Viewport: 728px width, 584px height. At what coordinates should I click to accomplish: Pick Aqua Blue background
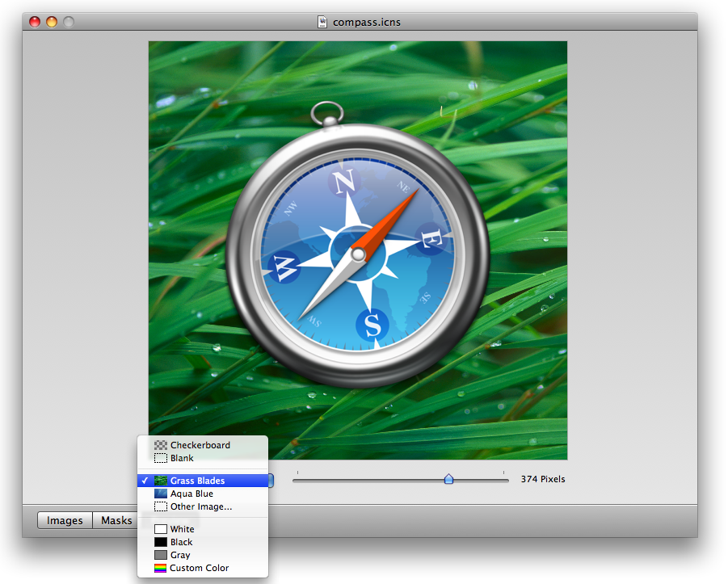[x=203, y=494]
